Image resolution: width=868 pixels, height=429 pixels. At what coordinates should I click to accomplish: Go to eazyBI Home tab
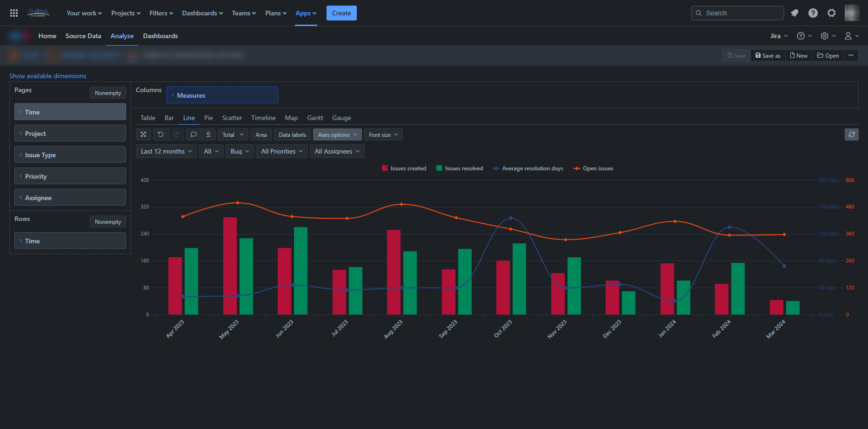[47, 36]
